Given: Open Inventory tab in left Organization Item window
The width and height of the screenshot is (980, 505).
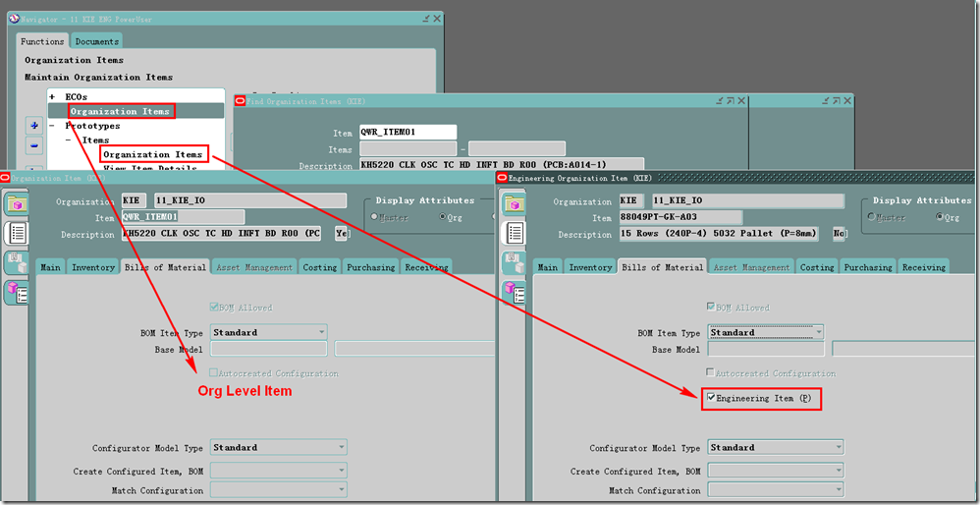Looking at the screenshot, I should coord(93,267).
